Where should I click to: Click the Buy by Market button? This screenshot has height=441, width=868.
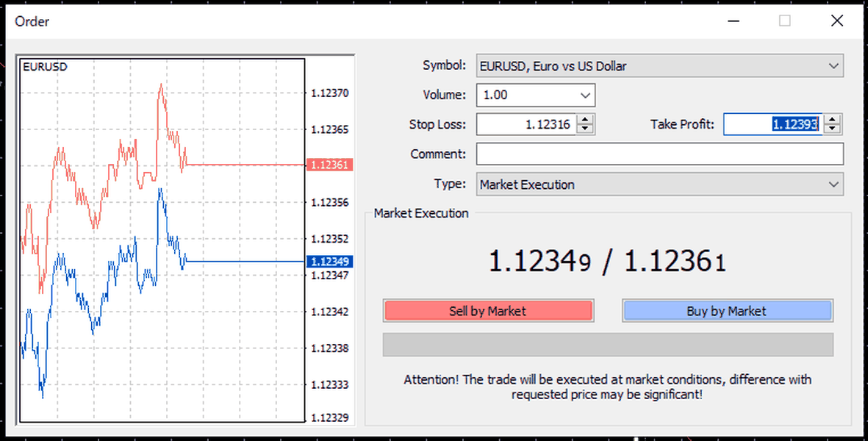(x=728, y=311)
